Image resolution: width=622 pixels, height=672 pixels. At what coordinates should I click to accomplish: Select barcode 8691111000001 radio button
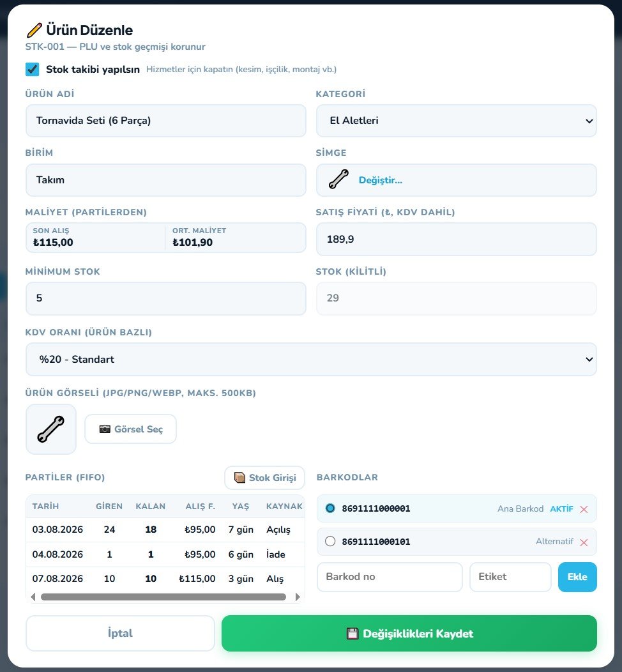click(x=330, y=508)
